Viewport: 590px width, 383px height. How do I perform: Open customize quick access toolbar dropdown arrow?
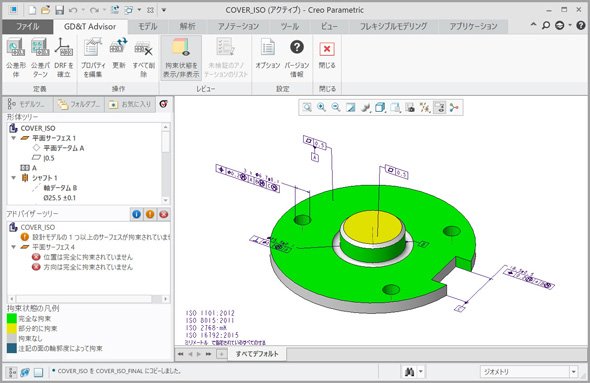pyautogui.click(x=164, y=10)
